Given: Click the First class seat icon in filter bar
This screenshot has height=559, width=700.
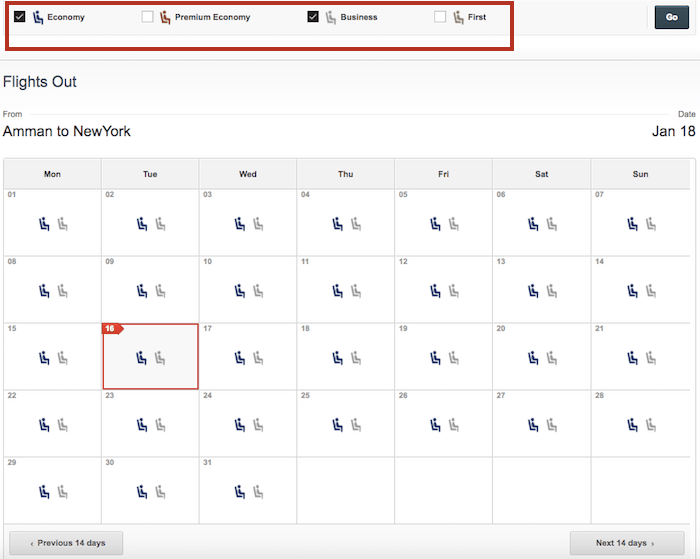Looking at the screenshot, I should 458,17.
